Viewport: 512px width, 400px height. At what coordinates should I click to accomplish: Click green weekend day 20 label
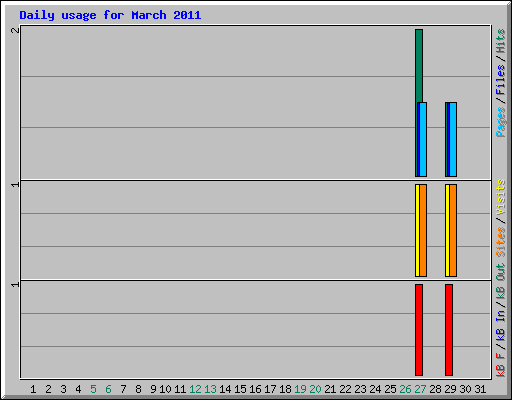coord(315,389)
